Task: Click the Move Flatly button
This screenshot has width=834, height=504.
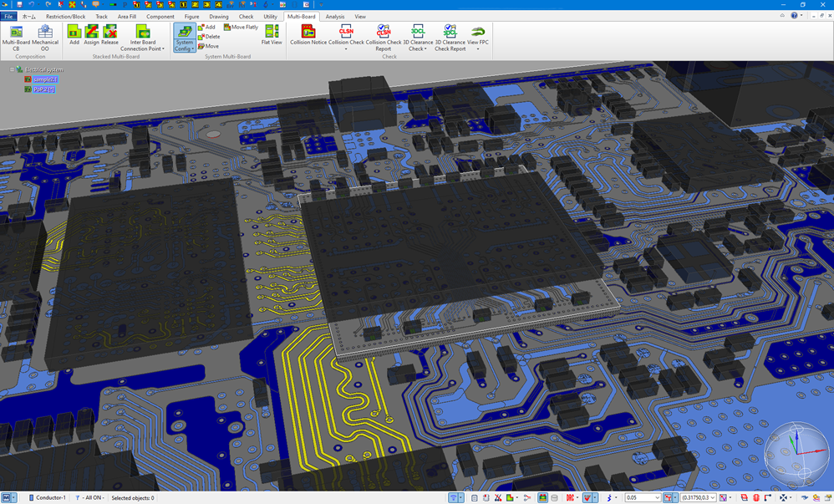Action: tap(241, 27)
